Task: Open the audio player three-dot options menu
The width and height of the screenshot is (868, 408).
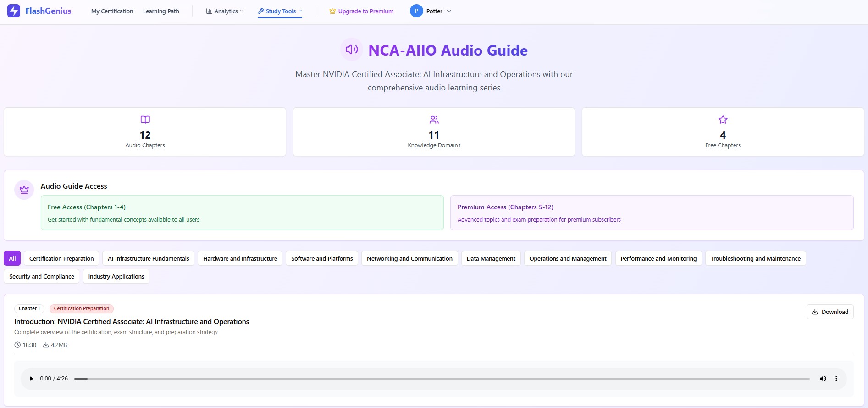Action: tap(836, 379)
